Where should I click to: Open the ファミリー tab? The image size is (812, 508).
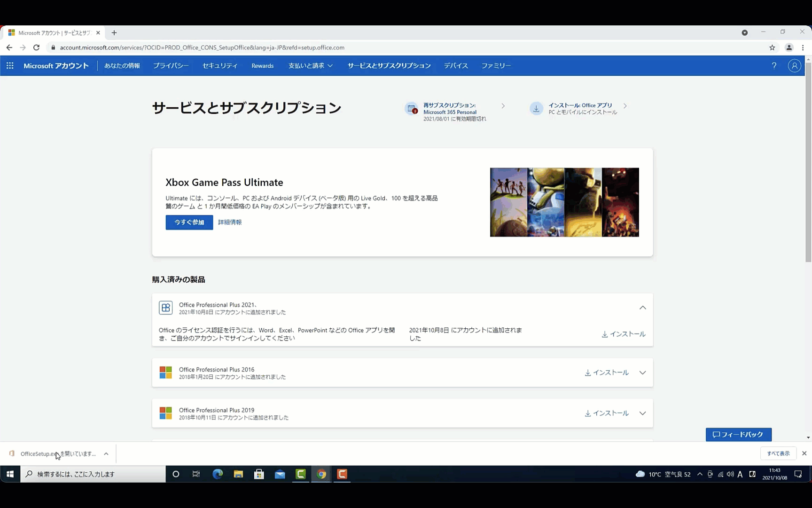click(x=496, y=66)
